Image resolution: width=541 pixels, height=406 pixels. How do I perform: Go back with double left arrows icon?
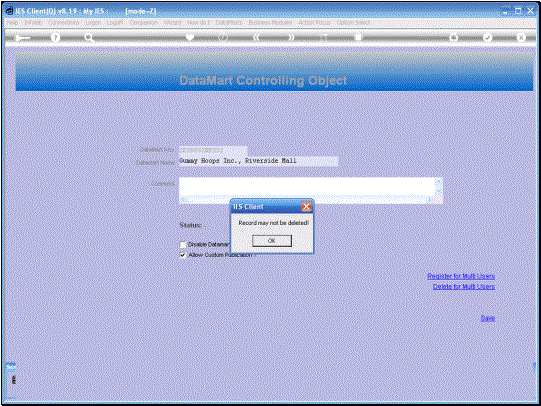click(x=256, y=38)
